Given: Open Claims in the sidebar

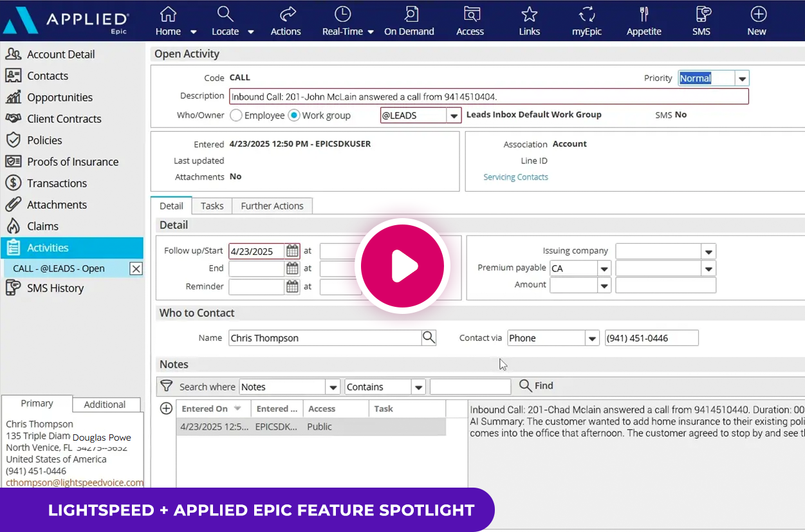Looking at the screenshot, I should 42,226.
